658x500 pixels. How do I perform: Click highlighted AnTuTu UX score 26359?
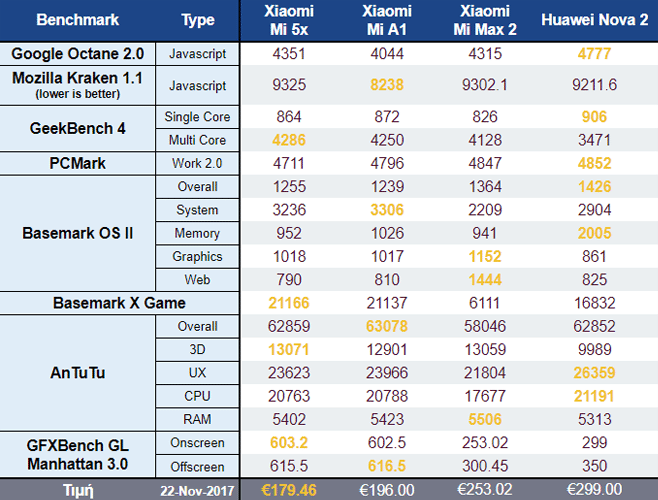pyautogui.click(x=594, y=373)
